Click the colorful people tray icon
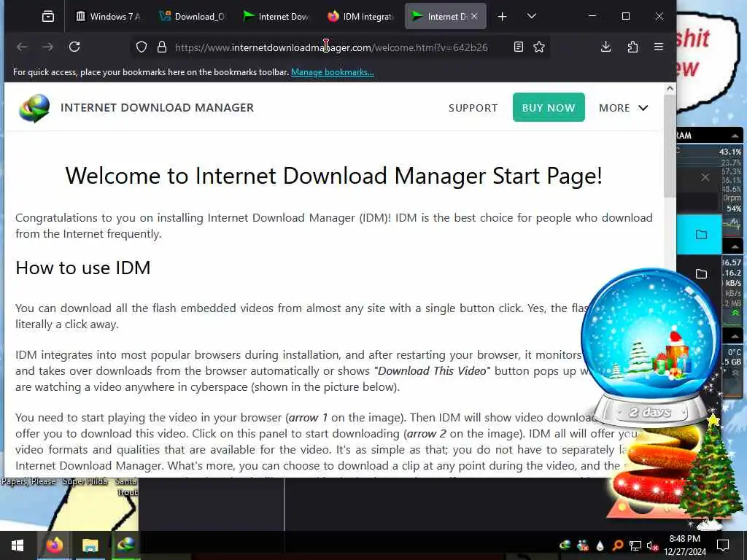This screenshot has width=747, height=560. click(x=582, y=545)
